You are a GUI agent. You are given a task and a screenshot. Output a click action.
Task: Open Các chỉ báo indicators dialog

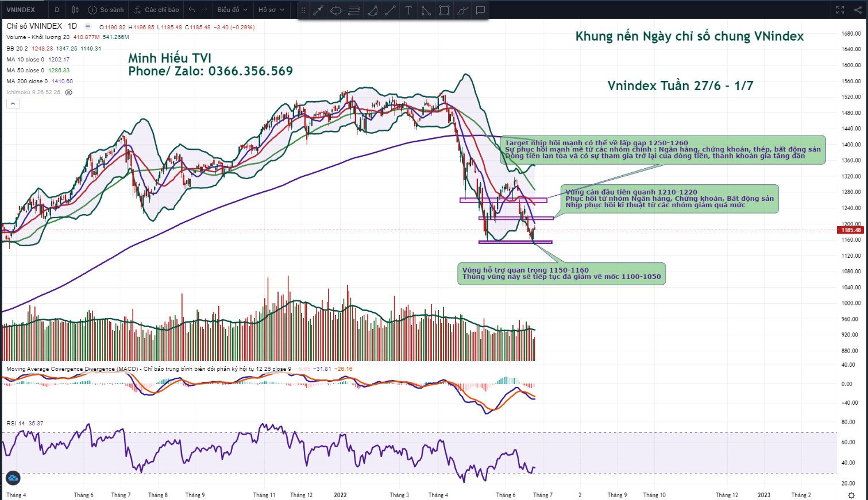click(x=156, y=10)
